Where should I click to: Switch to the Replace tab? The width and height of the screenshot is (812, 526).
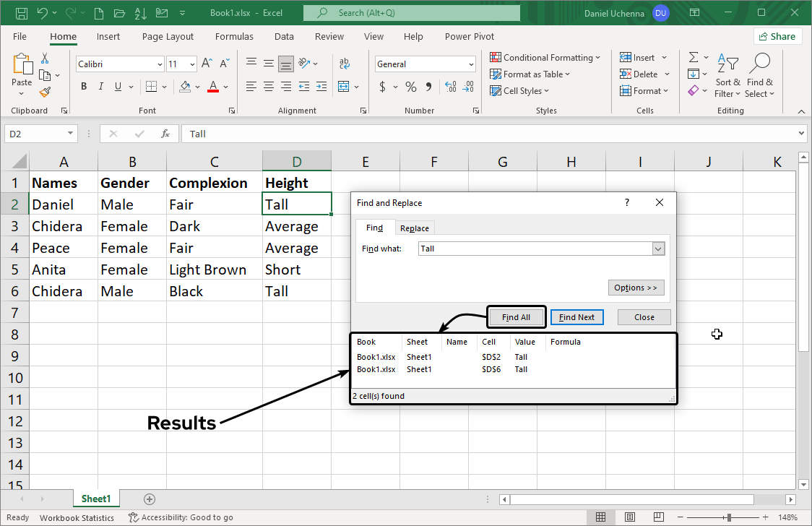point(415,228)
